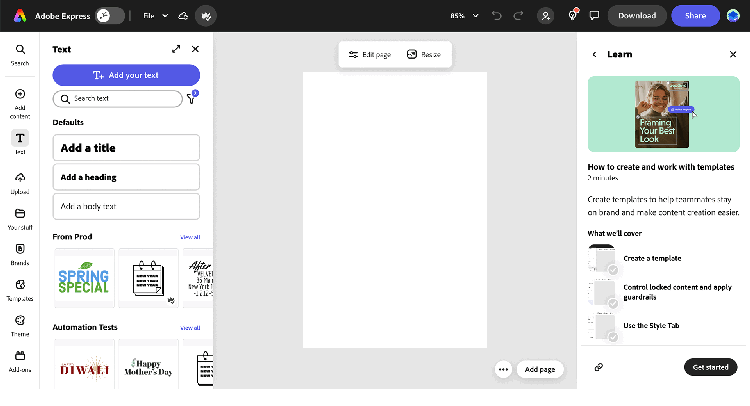Toggle the switch beside Adobe Express

tap(110, 16)
